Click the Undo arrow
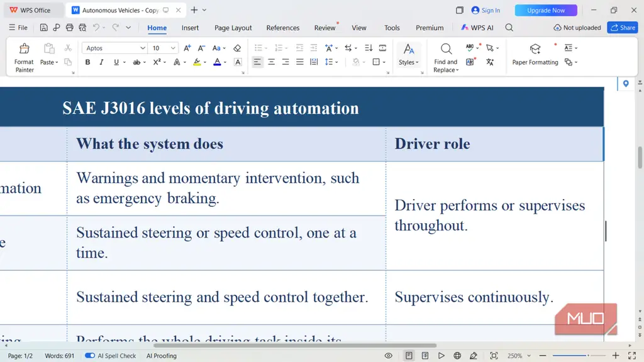 96,28
